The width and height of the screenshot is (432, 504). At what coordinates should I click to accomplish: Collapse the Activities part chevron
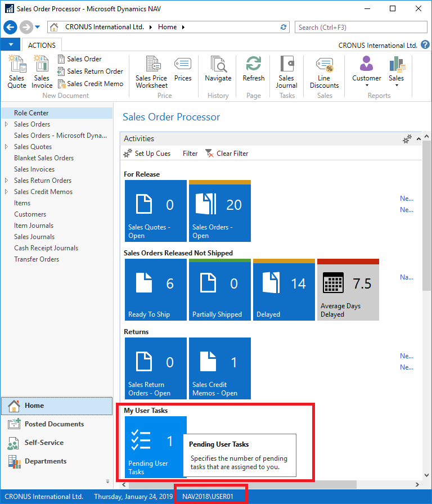418,139
